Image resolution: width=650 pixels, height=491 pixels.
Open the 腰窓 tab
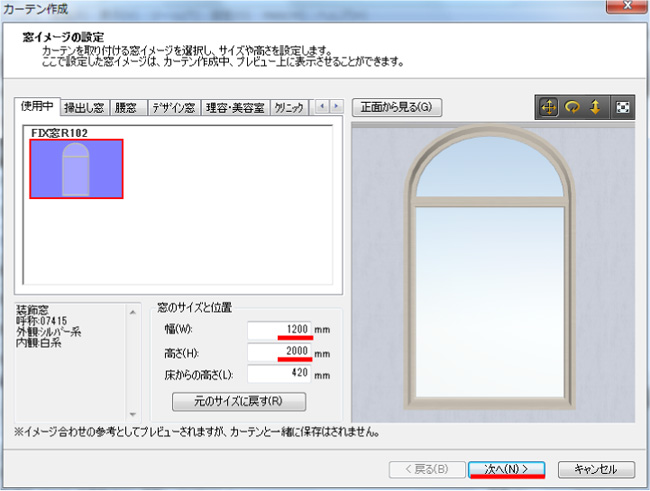tap(127, 107)
